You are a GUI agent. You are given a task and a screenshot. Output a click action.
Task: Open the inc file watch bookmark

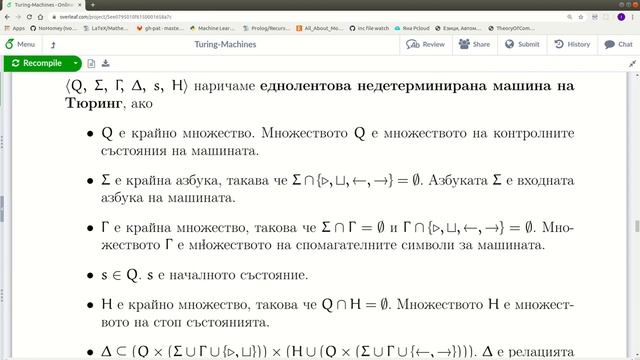(x=369, y=28)
